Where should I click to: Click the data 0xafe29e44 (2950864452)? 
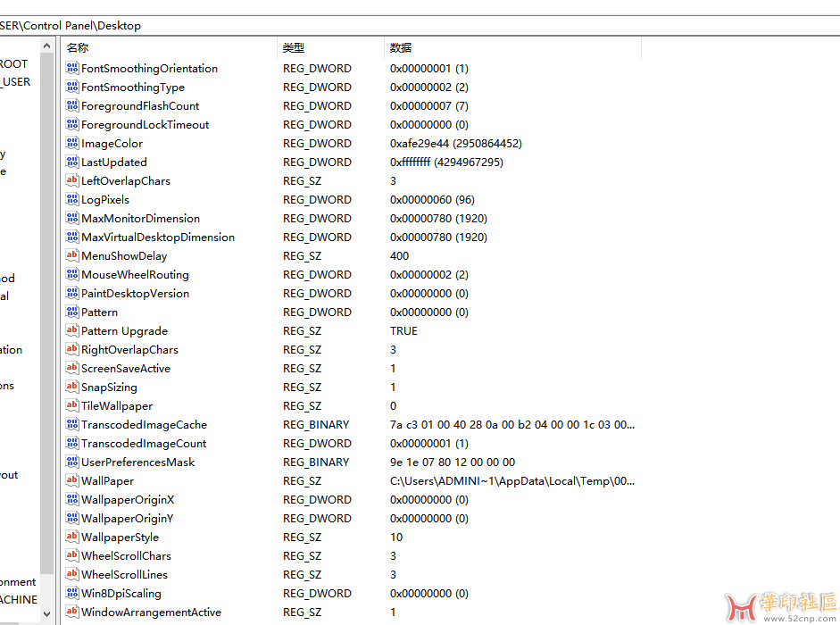coord(456,143)
